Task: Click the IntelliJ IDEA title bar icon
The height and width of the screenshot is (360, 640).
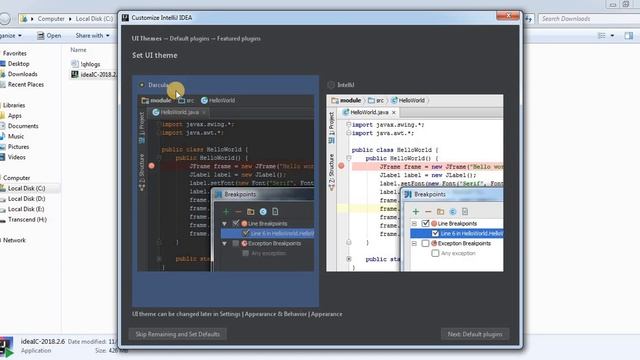Action: (x=125, y=18)
